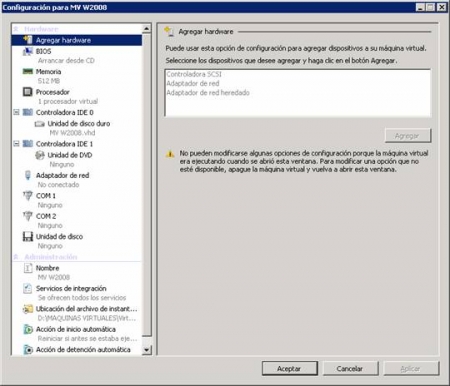
Task: Click the warning triangle icon
Action: (x=170, y=154)
